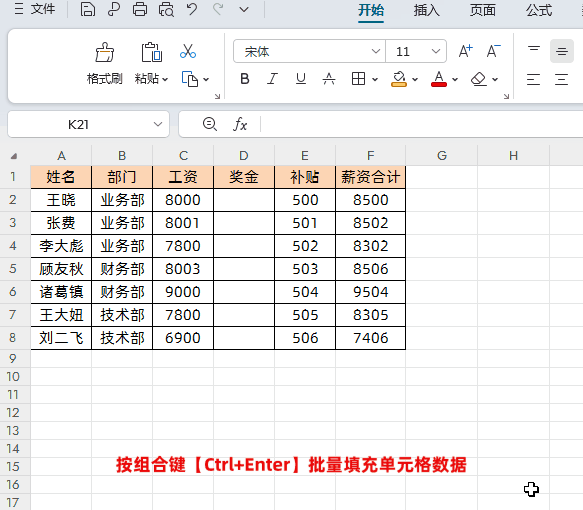Select cell containing 诸葛镇
The width and height of the screenshot is (583, 510).
pyautogui.click(x=61, y=292)
